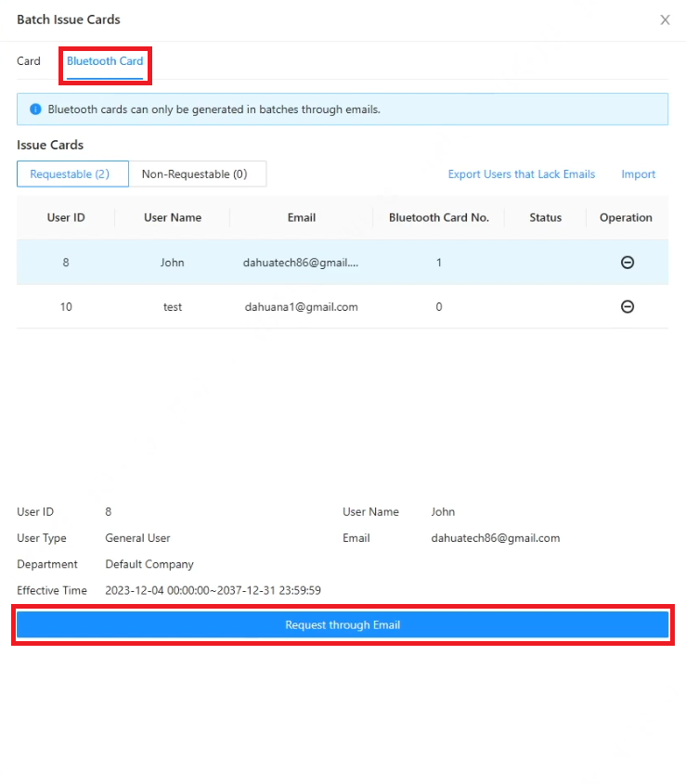Remove John from the requestable list
Image resolution: width=686 pixels, height=784 pixels.
pos(627,263)
